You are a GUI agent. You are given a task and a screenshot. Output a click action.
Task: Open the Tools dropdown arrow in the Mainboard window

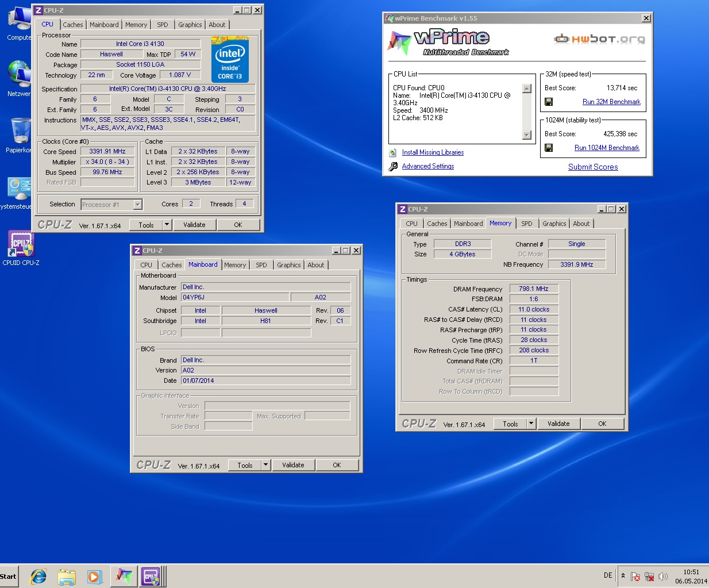[x=266, y=465]
